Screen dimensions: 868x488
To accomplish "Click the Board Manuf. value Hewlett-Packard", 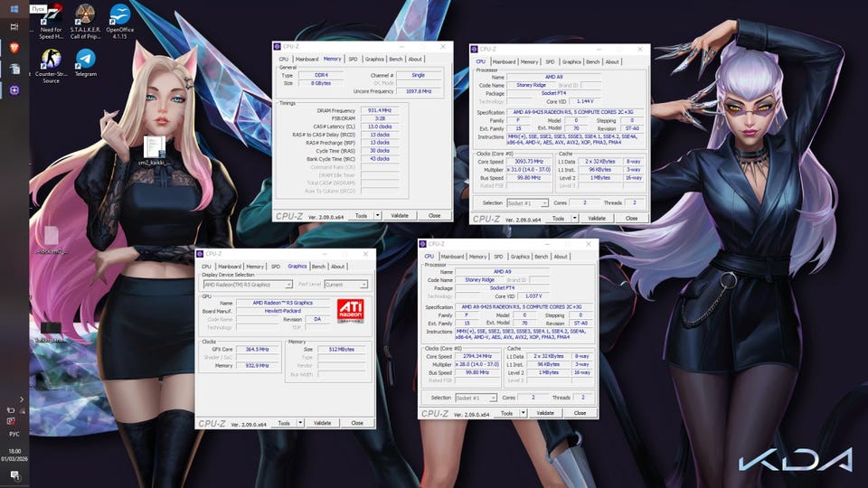I will tap(283, 311).
